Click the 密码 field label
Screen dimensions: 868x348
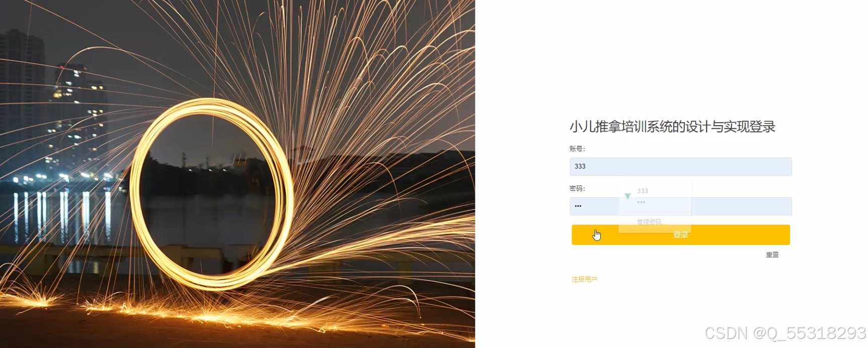[x=577, y=189]
